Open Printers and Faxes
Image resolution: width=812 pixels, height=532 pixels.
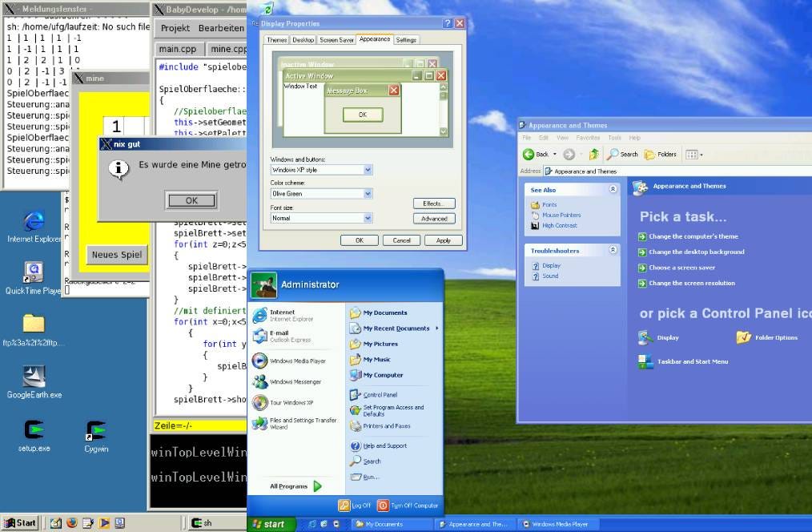pos(380,425)
